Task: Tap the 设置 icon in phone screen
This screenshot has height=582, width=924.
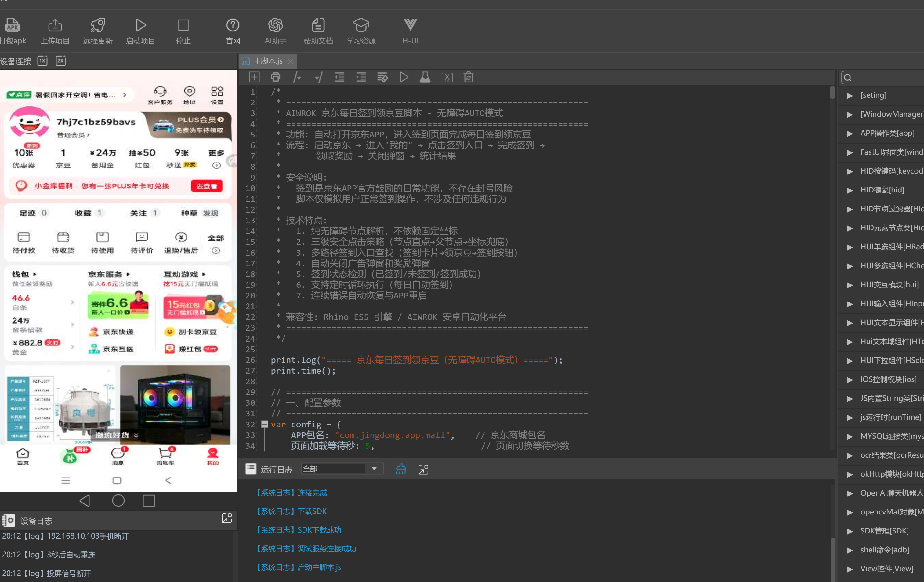Action: (x=217, y=95)
